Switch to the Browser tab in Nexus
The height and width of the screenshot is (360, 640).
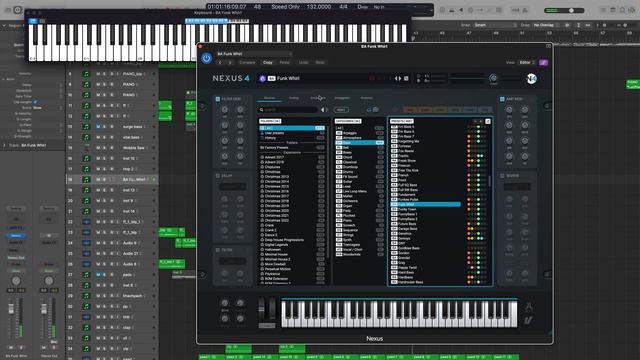click(x=269, y=98)
